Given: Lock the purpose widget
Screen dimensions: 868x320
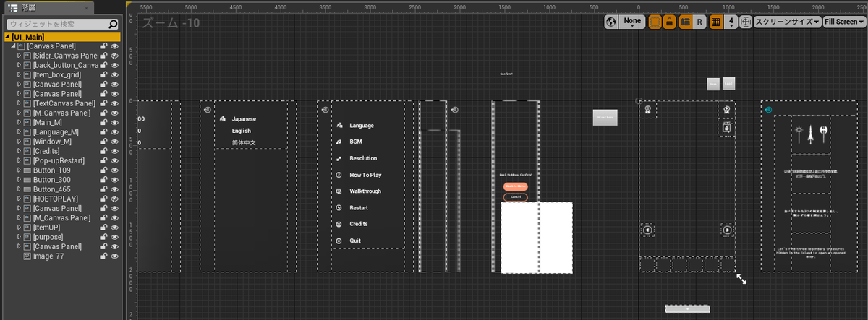Looking at the screenshot, I should coord(104,237).
